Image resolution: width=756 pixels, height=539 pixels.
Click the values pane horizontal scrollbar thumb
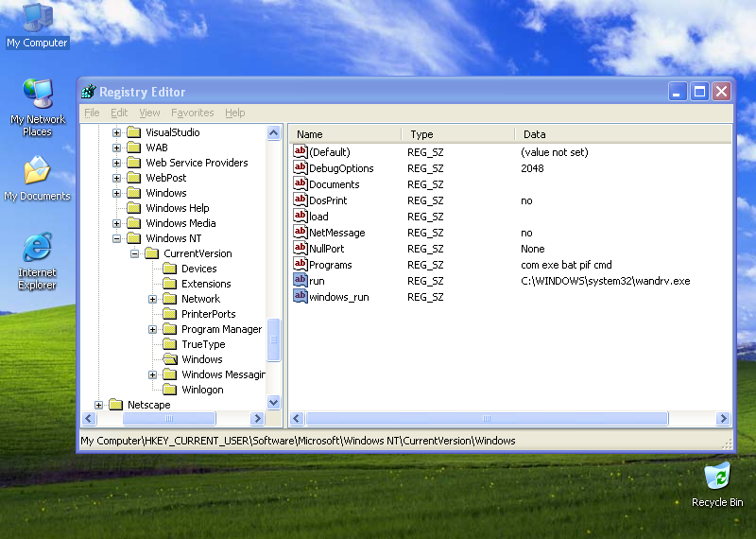(487, 418)
